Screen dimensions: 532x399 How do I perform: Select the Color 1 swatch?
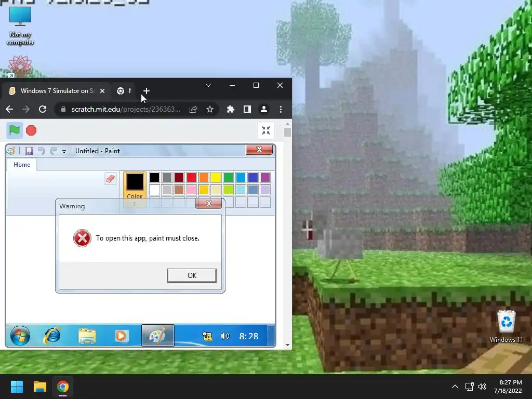tap(135, 189)
